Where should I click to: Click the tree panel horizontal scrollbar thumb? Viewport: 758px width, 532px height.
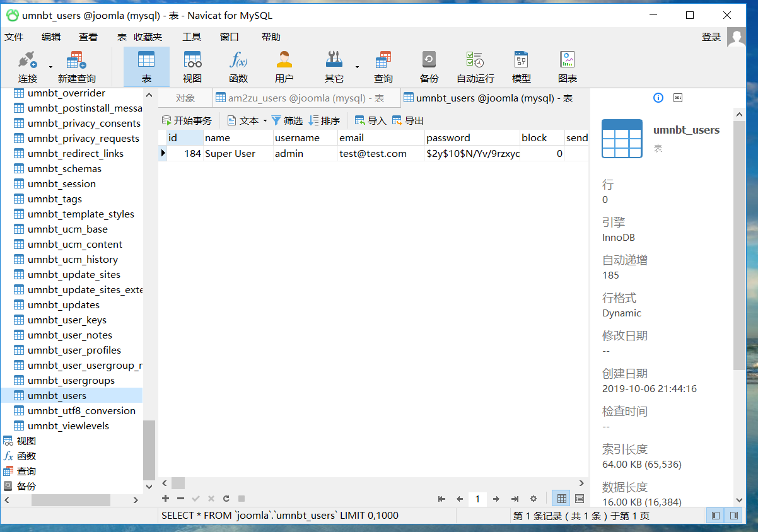pos(71,500)
